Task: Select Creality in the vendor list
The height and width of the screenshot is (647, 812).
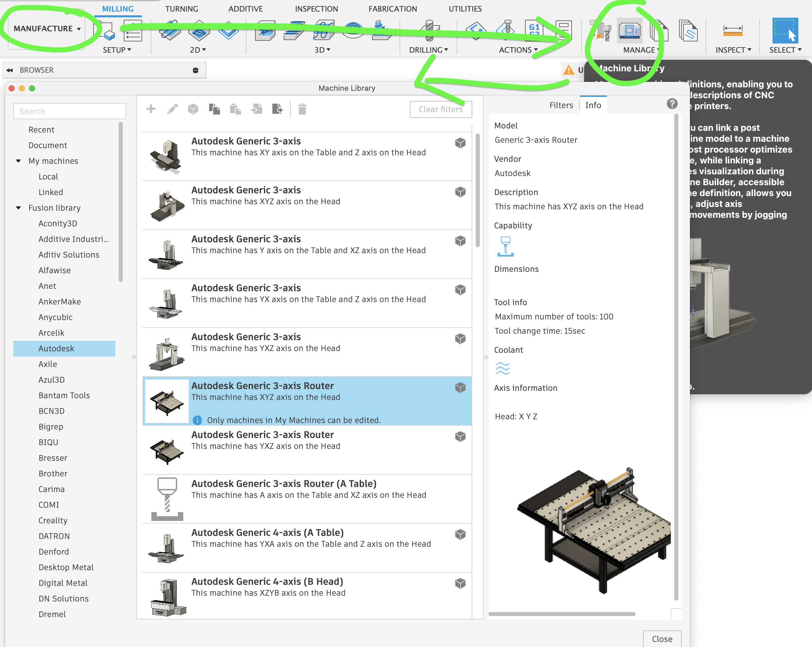Action: pyautogui.click(x=53, y=521)
